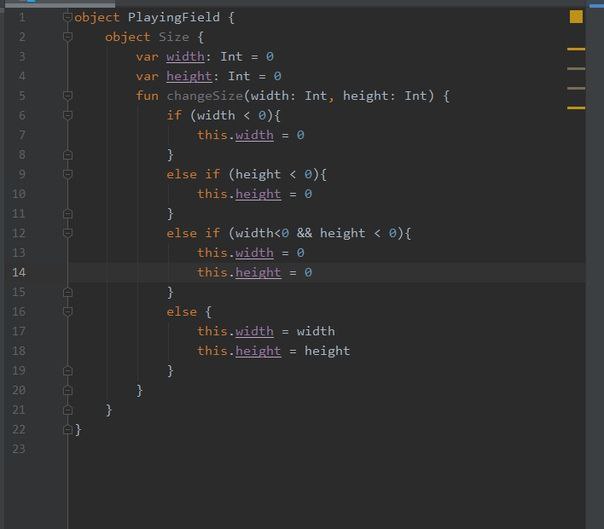
Task: Click 'this.width' on line 7
Action: coord(235,135)
